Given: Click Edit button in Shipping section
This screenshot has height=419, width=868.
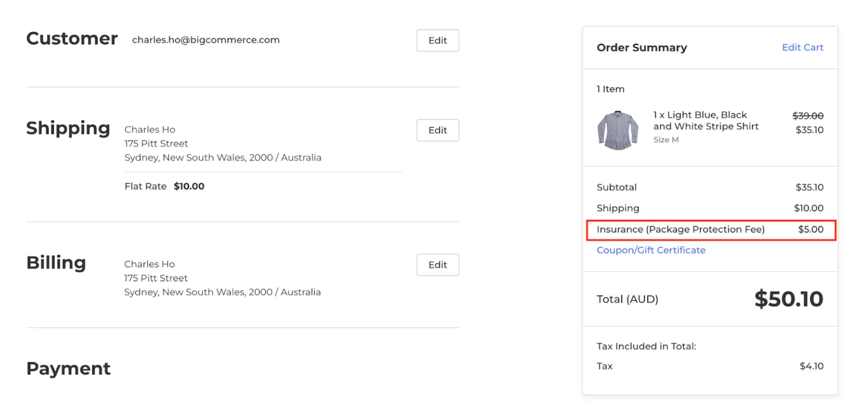Looking at the screenshot, I should coord(438,130).
